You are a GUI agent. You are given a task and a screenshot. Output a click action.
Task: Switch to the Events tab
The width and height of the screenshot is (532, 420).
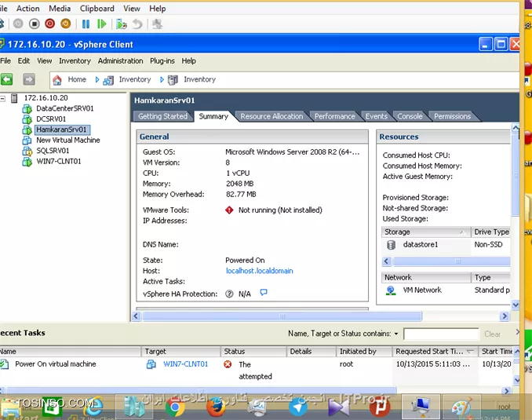(377, 116)
